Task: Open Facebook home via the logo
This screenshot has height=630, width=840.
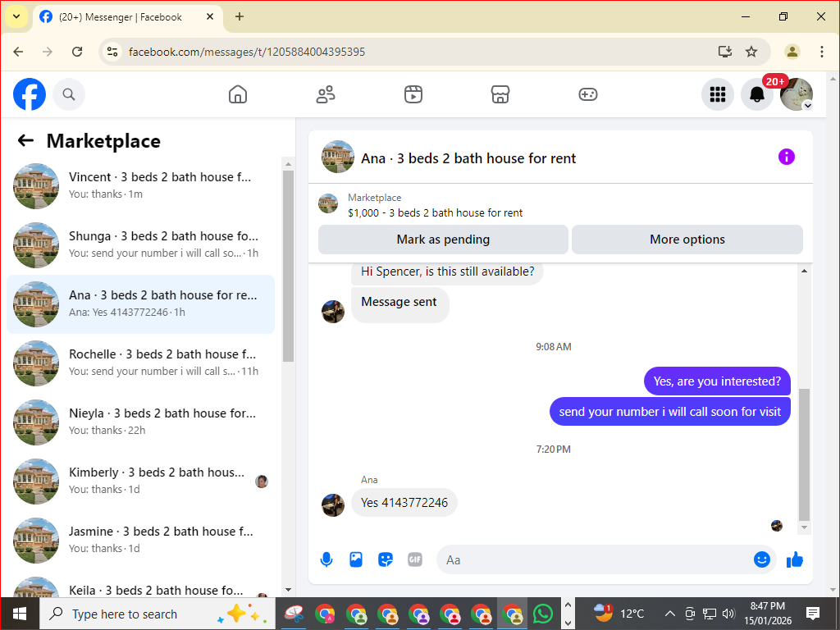Action: (x=30, y=94)
